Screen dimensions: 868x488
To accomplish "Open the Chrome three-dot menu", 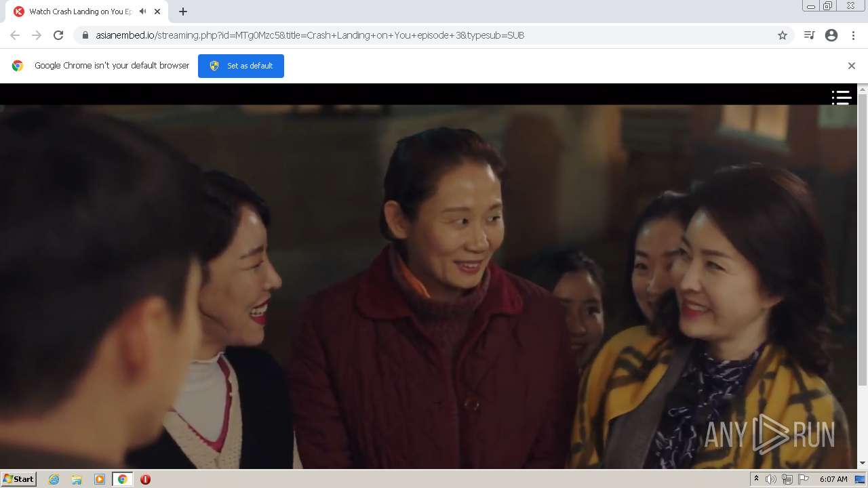I will [x=853, y=35].
